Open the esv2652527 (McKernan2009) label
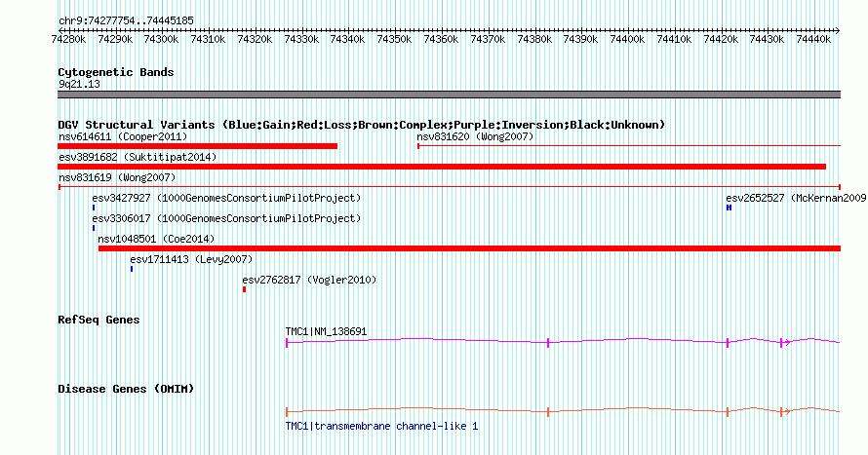This screenshot has height=455, width=868. click(796, 198)
